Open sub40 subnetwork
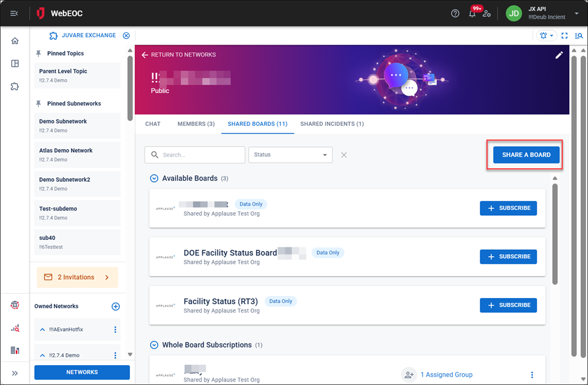 coord(77,242)
